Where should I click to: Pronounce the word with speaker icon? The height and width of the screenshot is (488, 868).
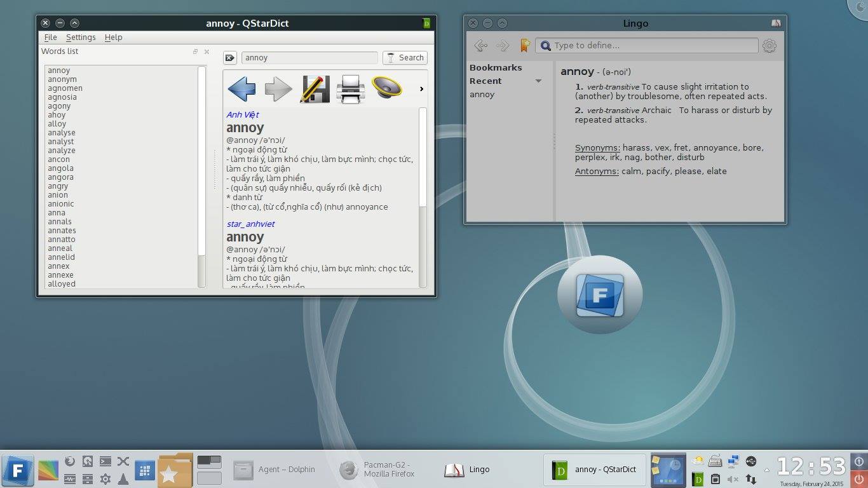(x=386, y=88)
